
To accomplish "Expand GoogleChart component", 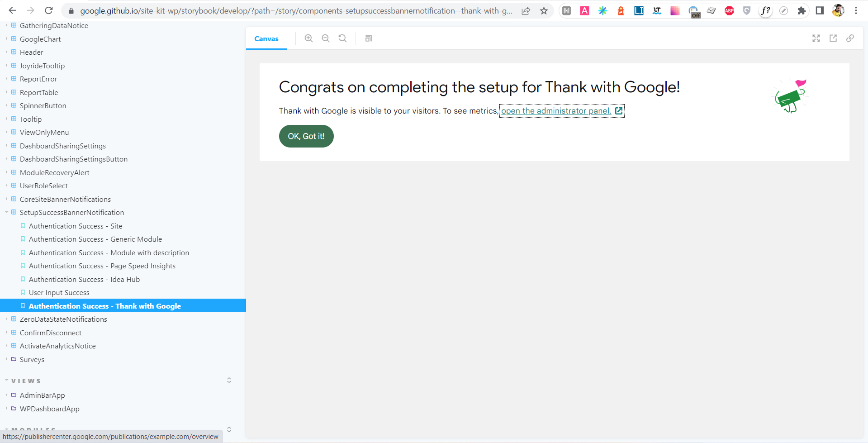I will [x=6, y=39].
